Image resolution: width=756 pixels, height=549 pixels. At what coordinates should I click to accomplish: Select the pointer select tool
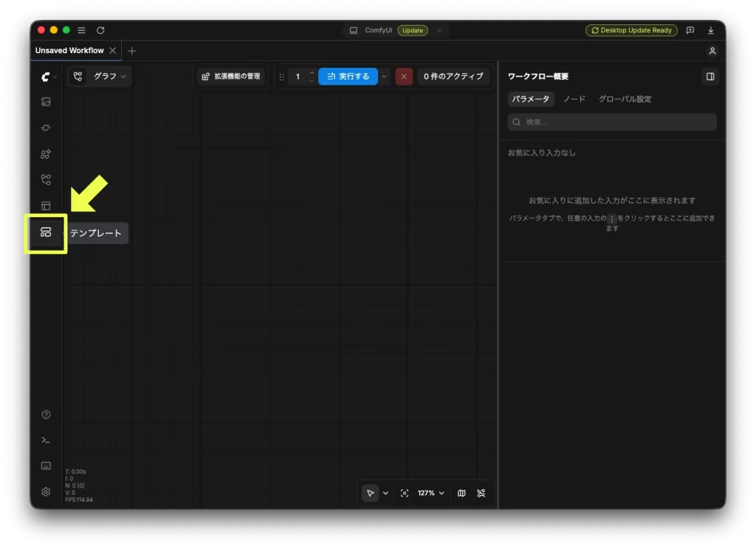[x=370, y=493]
